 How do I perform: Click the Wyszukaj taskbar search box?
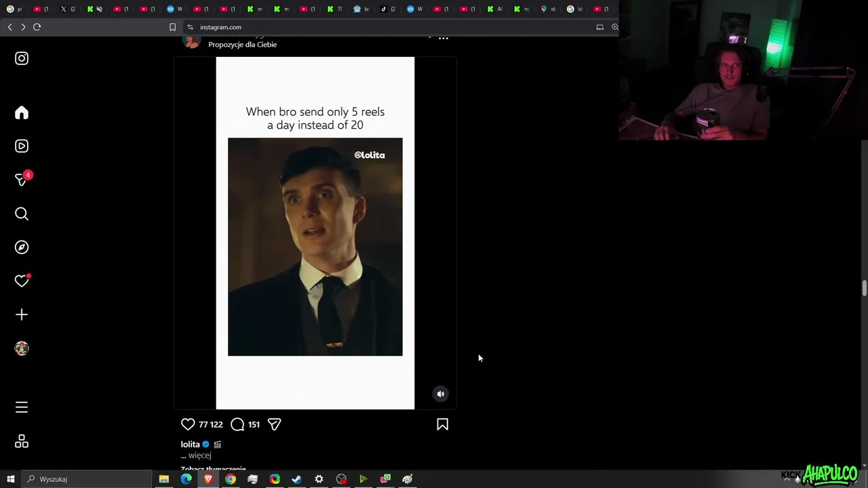coord(87,479)
